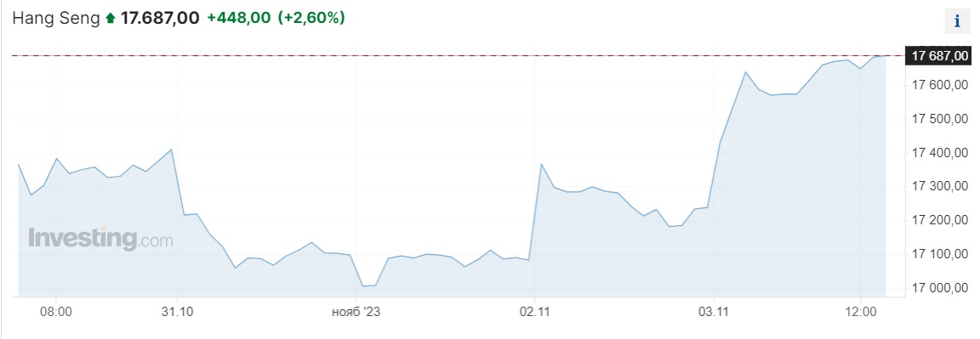The image size is (980, 339).
Task: Click the 17 400,00 y-axis label
Action: 939,153
